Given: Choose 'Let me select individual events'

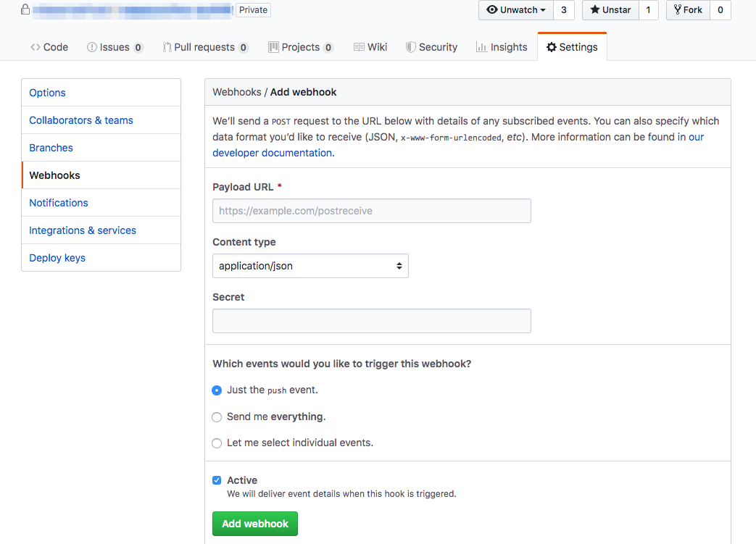Looking at the screenshot, I should coord(217,443).
